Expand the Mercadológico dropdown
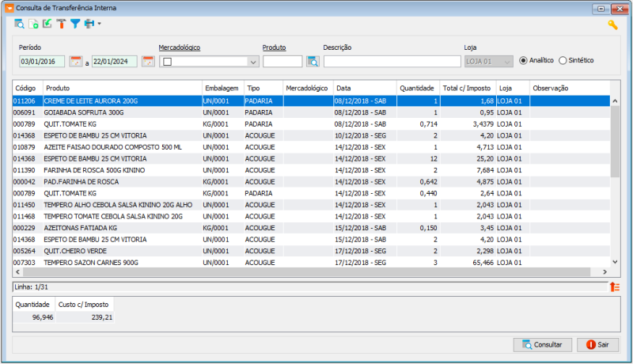 tap(253, 62)
